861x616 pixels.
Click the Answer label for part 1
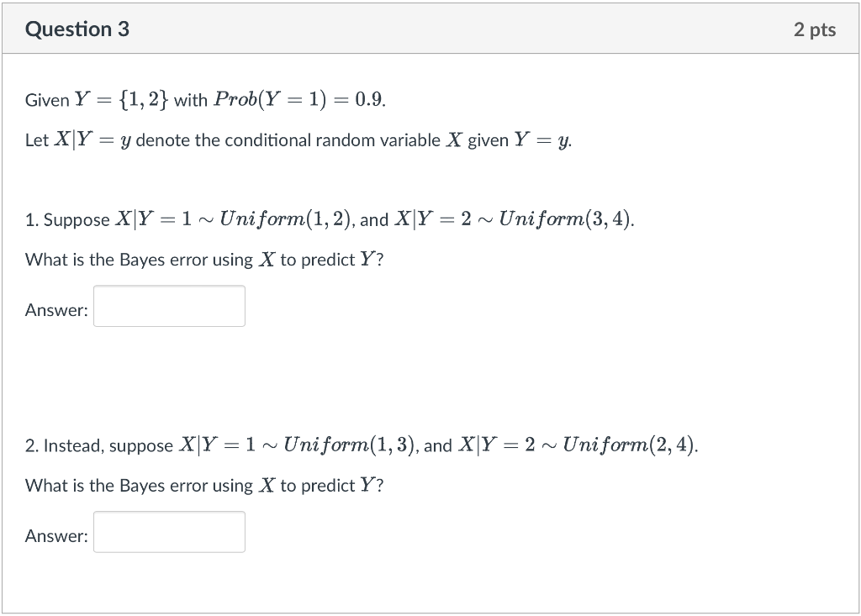coord(55,309)
